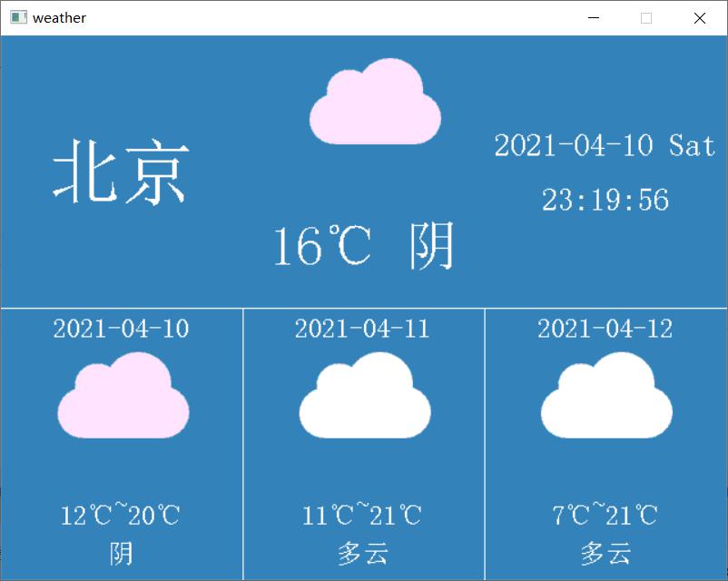Viewport: 728px width, 581px height.
Task: Click the current condition text 阴 beside 16℃
Action: [431, 245]
